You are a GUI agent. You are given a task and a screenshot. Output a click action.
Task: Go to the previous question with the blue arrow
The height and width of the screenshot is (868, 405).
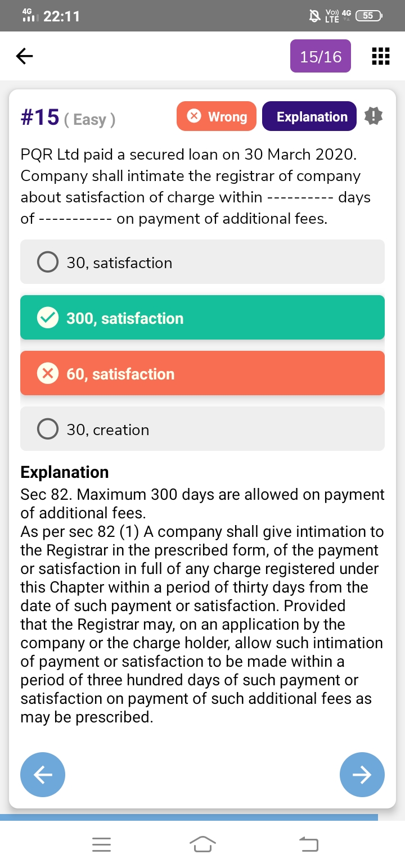click(43, 775)
